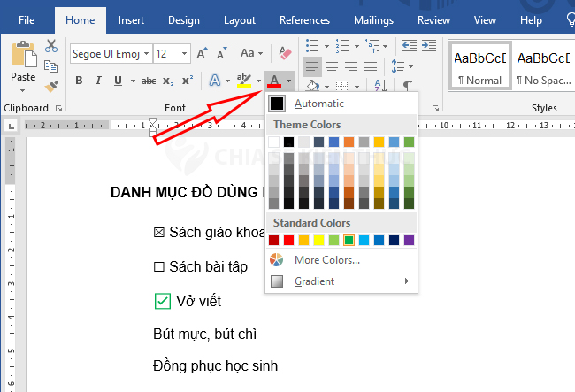Select the Format Painter brush icon
Image resolution: width=575 pixels, height=392 pixels.
[51, 86]
